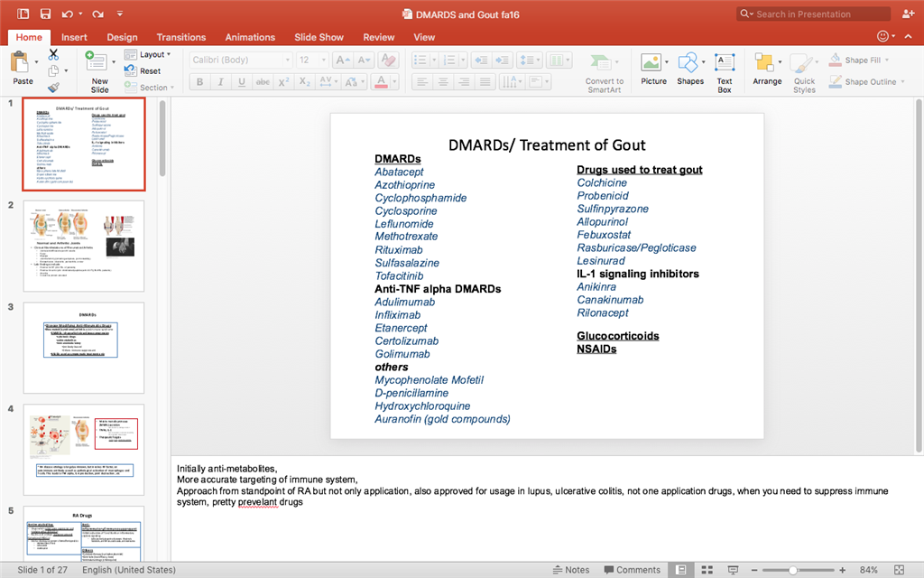Screen dimensions: 924x578
Task: Click the Save icon in title bar
Action: click(x=45, y=14)
